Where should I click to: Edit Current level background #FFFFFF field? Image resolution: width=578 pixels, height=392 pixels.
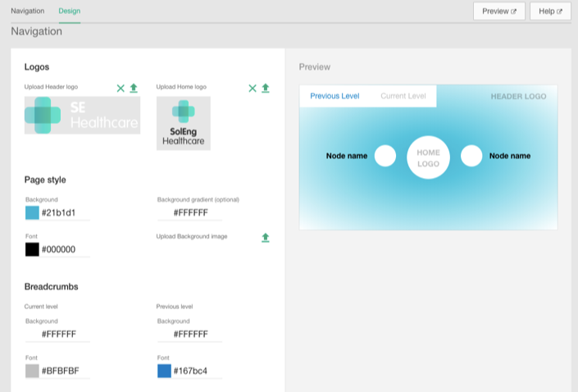point(58,334)
